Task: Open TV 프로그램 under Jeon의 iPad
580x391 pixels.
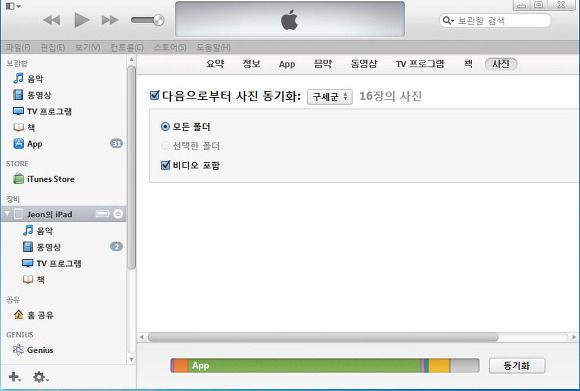Action: coord(52,263)
